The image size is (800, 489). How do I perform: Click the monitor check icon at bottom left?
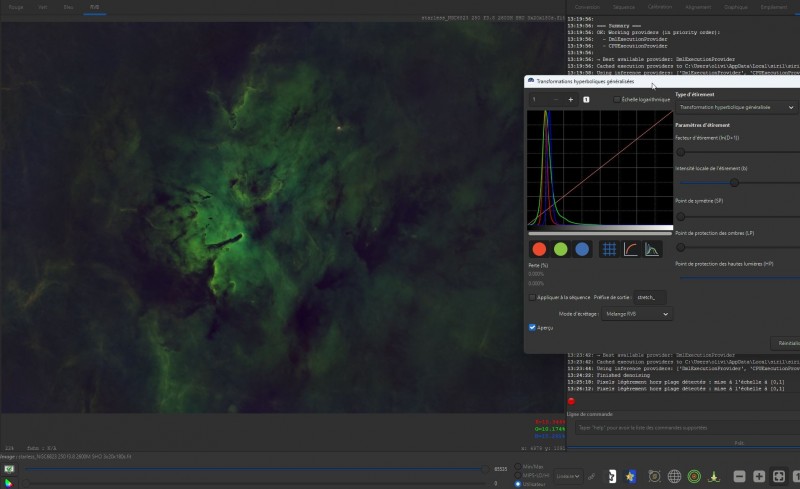9,469
